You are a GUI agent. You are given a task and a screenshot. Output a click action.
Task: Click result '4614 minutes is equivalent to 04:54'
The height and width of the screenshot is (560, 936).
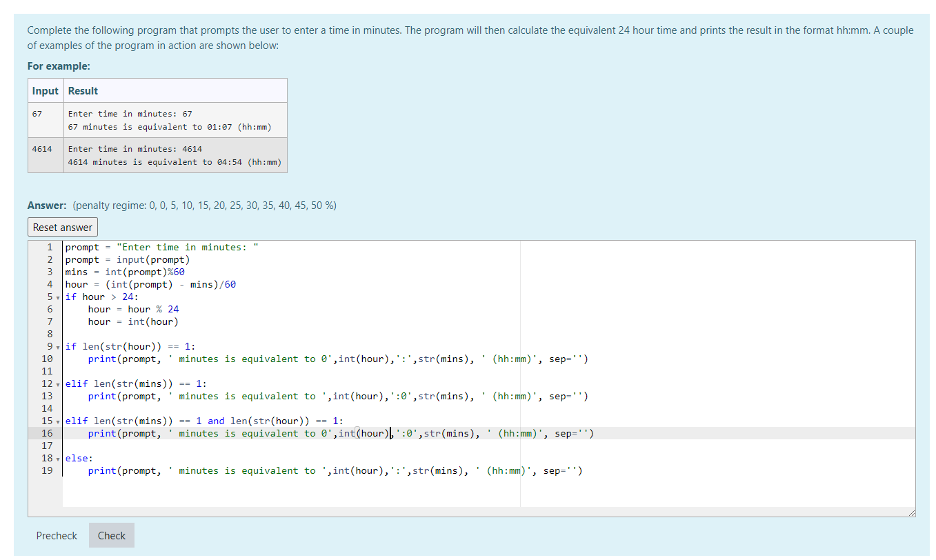(175, 162)
